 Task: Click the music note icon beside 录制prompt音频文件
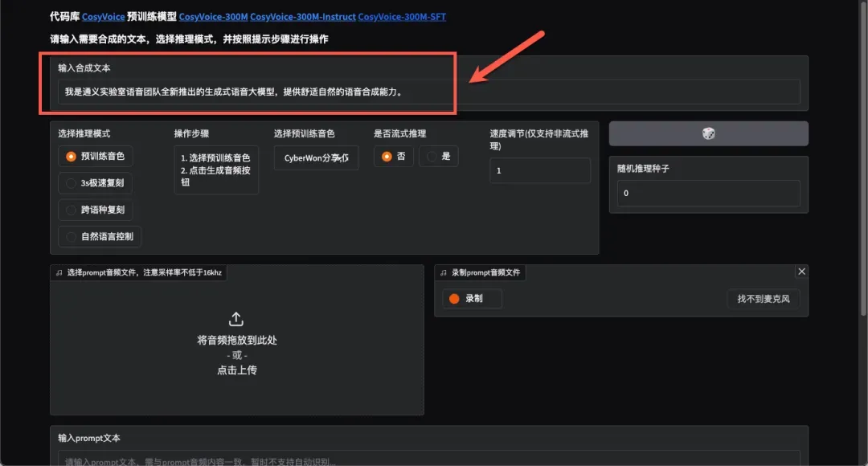click(443, 273)
